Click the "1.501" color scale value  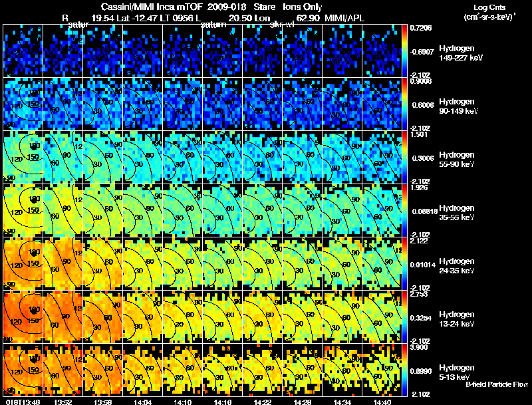click(418, 134)
